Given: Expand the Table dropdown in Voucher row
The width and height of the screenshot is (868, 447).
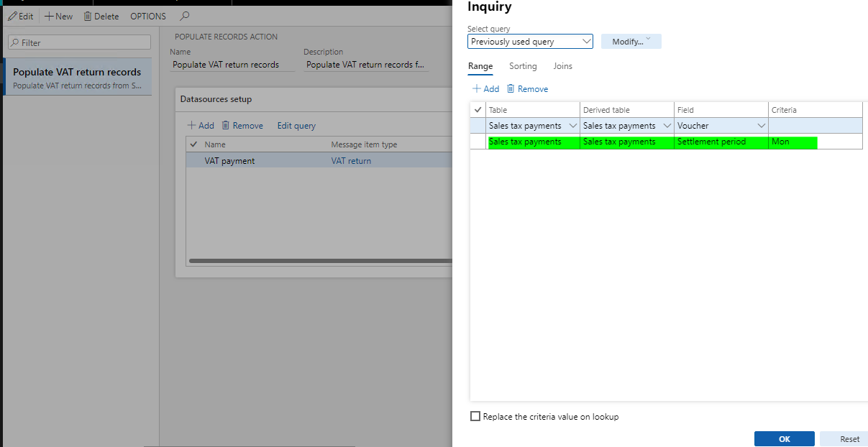Looking at the screenshot, I should point(573,126).
